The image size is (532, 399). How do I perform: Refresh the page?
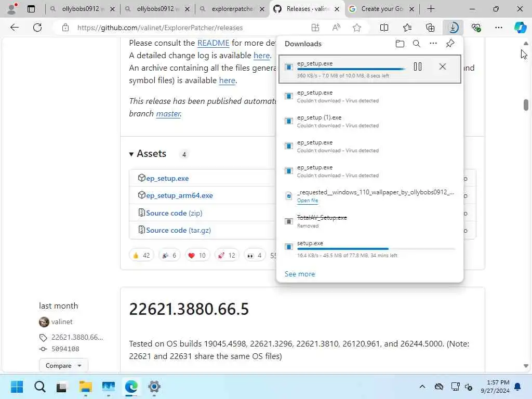[x=37, y=28]
